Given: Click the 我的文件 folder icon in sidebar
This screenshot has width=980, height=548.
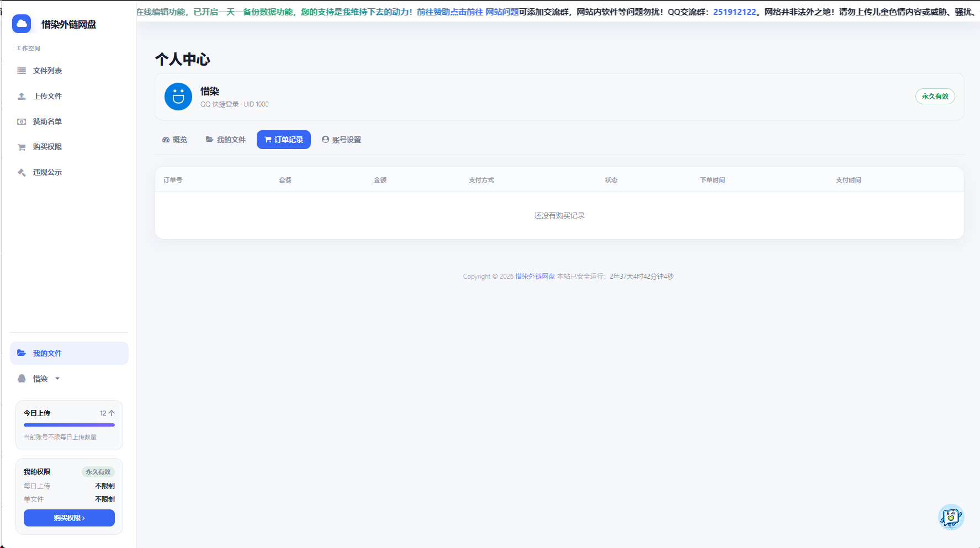Looking at the screenshot, I should (22, 353).
